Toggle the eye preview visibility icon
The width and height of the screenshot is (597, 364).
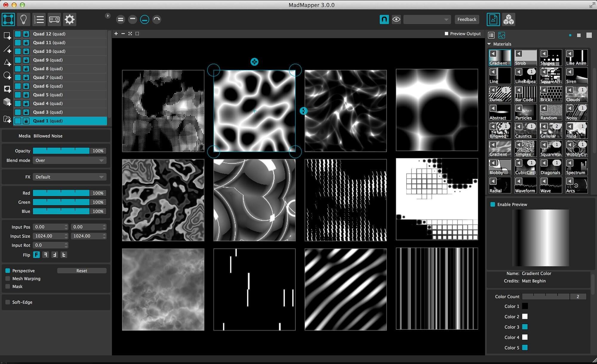point(396,19)
